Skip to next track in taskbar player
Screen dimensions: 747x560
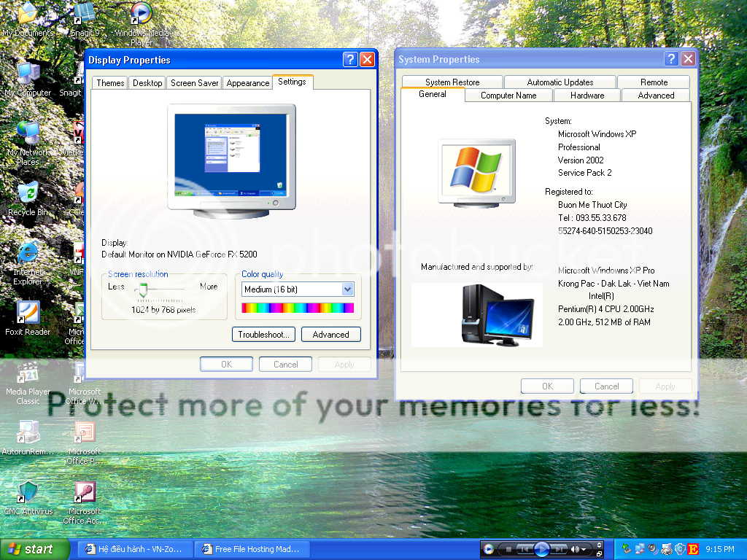click(559, 550)
